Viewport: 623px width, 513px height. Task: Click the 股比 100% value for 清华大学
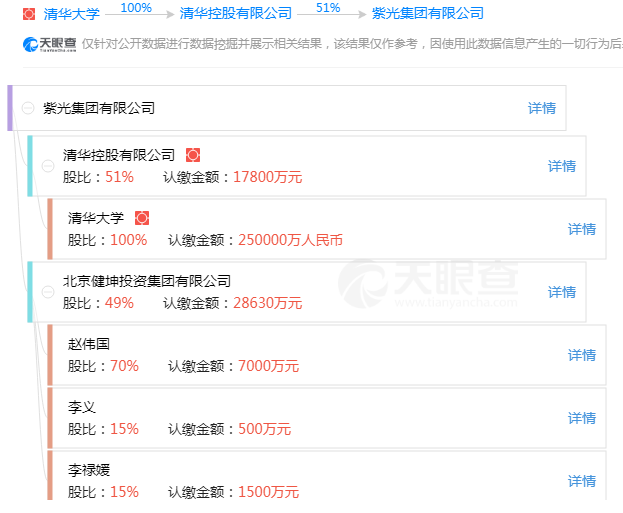click(128, 240)
